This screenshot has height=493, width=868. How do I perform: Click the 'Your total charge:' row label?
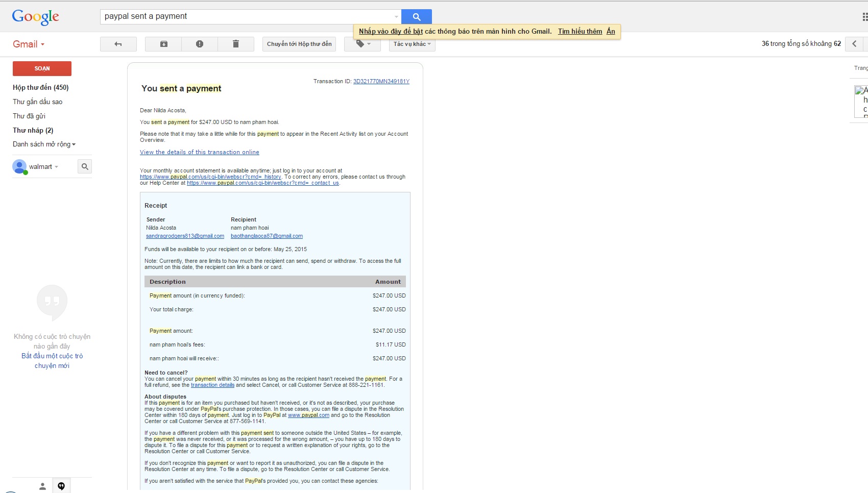pyautogui.click(x=172, y=310)
